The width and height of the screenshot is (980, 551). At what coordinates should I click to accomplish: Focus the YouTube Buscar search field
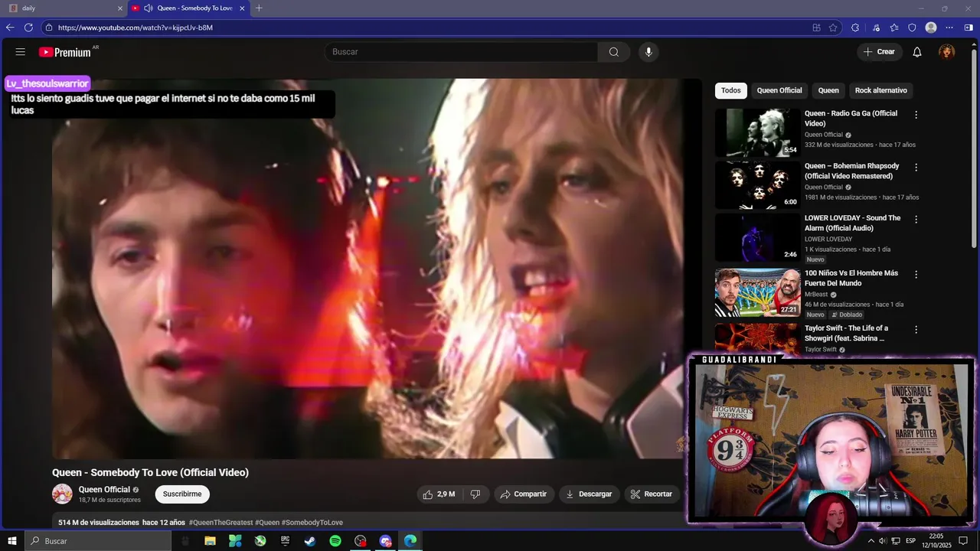[x=462, y=52]
